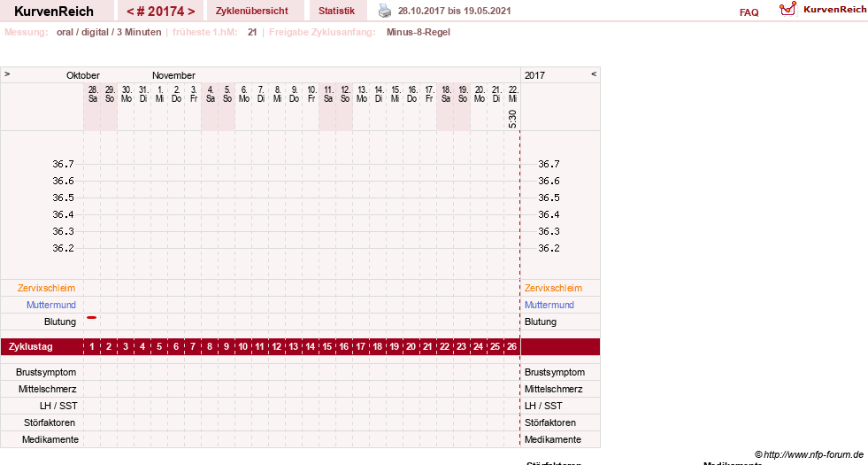
Task: Click the right Zervixschleim label
Action: [554, 288]
